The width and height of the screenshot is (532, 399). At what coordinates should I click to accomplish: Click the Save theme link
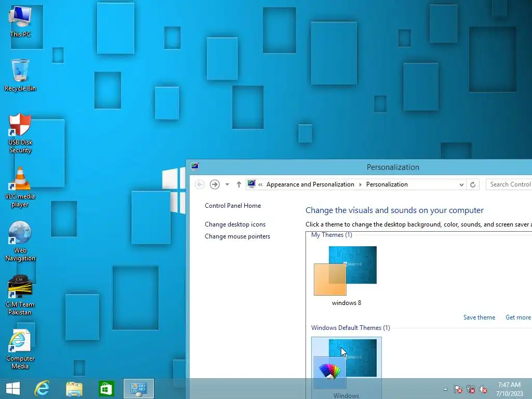[479, 317]
